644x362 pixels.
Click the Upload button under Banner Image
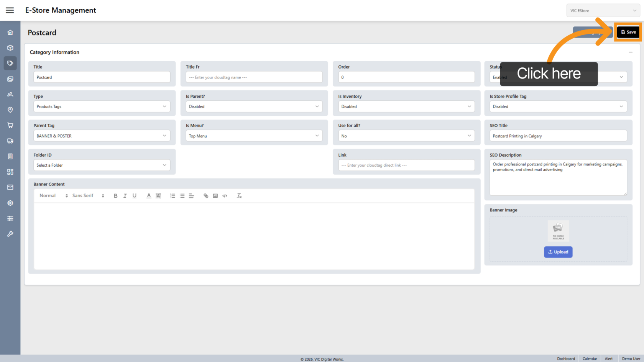tap(558, 252)
